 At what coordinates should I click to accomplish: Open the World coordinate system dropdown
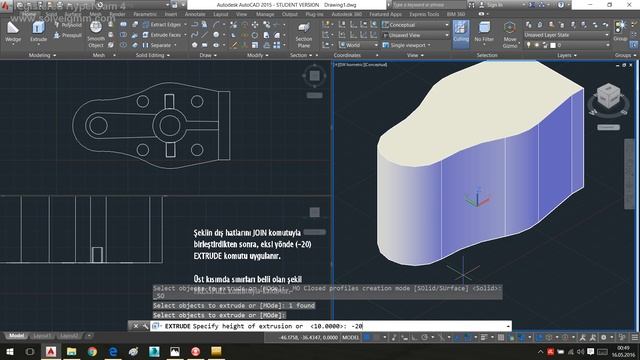tap(358, 45)
